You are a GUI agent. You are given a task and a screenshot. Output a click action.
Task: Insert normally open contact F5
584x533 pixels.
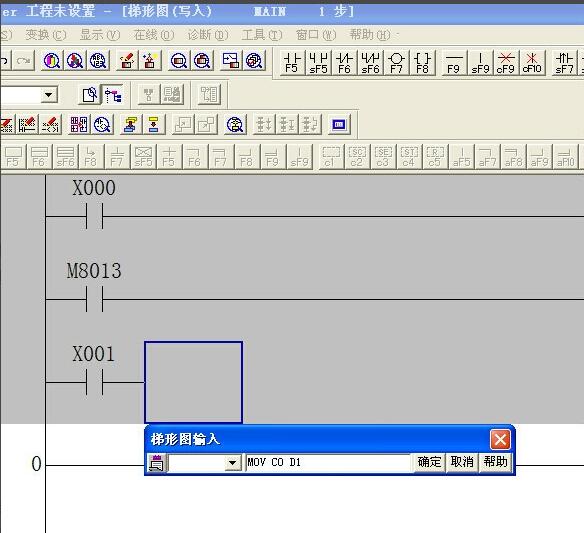click(292, 63)
